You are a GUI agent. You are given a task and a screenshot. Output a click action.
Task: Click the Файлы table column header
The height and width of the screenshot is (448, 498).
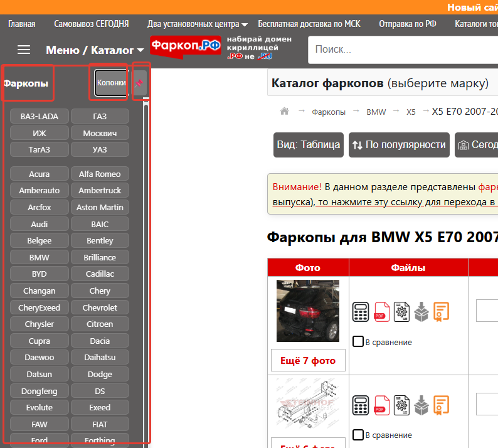coord(408,267)
